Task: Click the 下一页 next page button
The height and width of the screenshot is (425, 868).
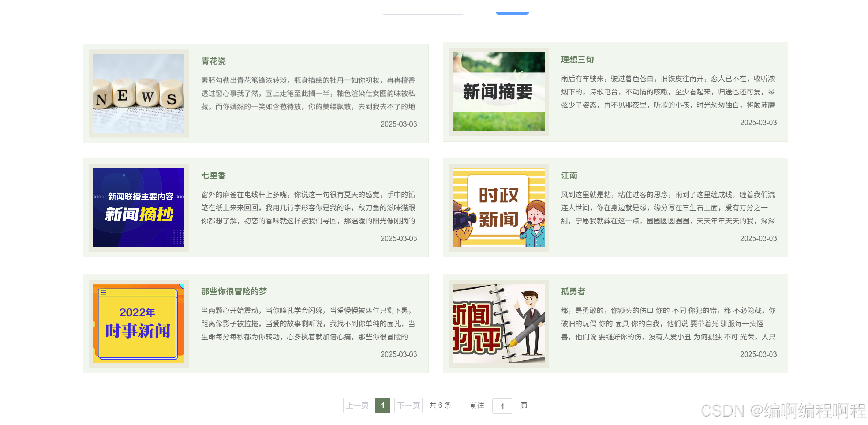Action: click(408, 405)
